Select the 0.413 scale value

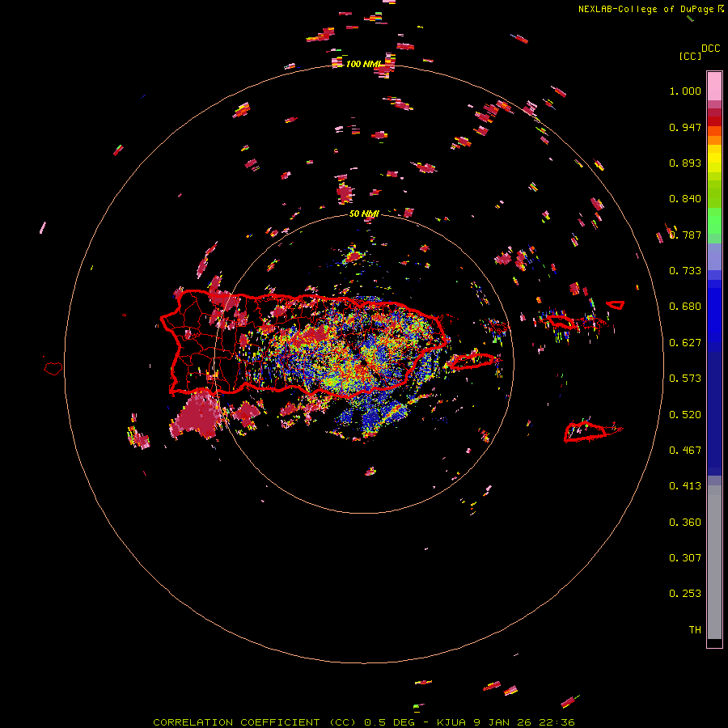[685, 486]
